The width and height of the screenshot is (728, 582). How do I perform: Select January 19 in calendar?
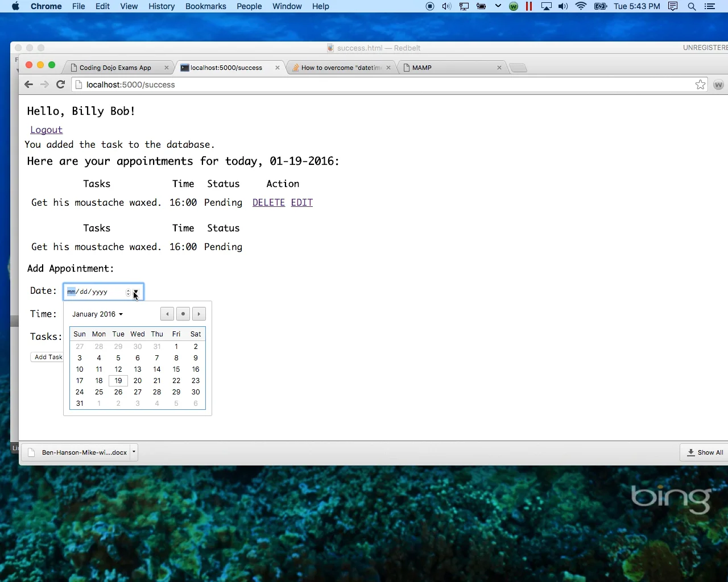pos(118,381)
